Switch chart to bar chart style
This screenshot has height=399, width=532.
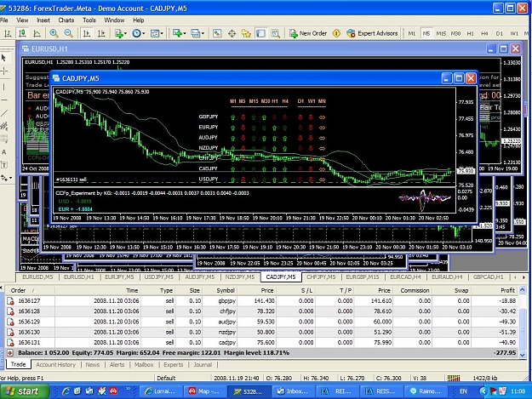(8, 33)
